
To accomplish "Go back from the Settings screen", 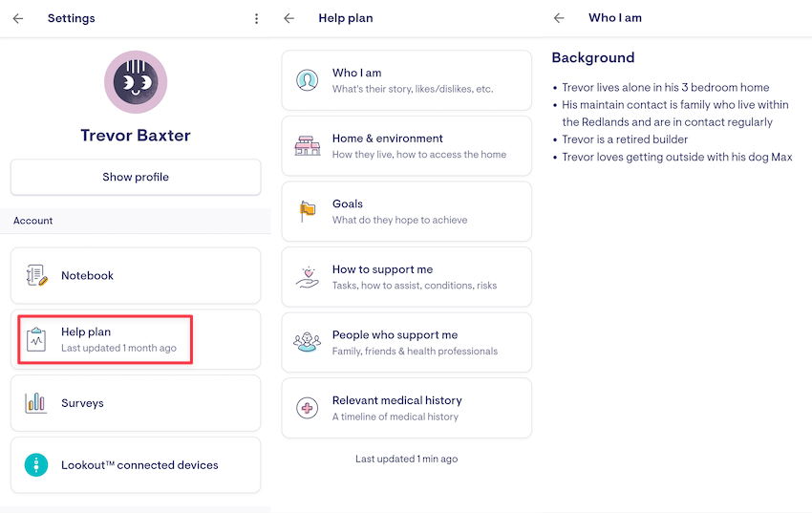I will 18,18.
